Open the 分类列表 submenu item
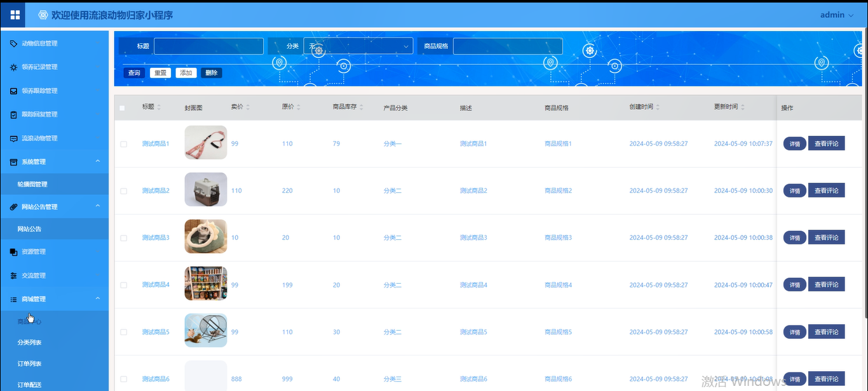 [55, 343]
